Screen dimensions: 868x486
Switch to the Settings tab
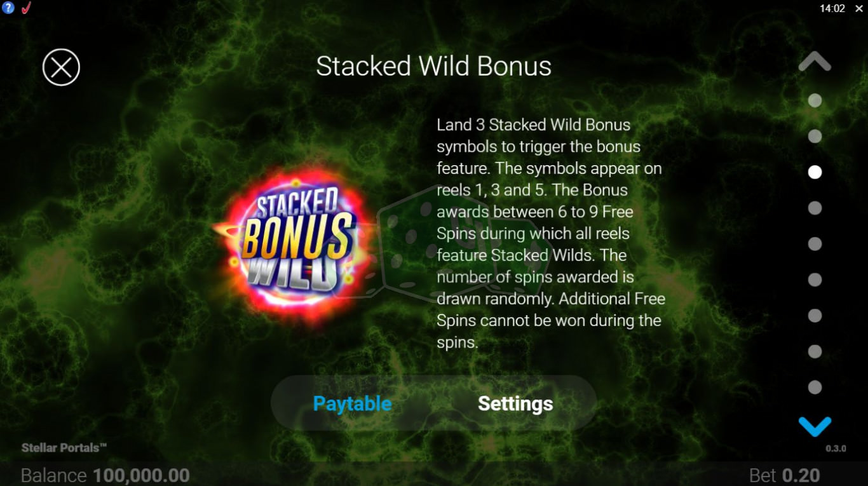(x=515, y=403)
